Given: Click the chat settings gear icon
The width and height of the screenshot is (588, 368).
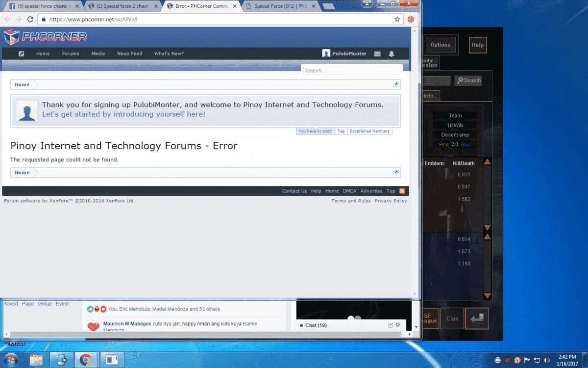Looking at the screenshot, I should pyautogui.click(x=398, y=325).
